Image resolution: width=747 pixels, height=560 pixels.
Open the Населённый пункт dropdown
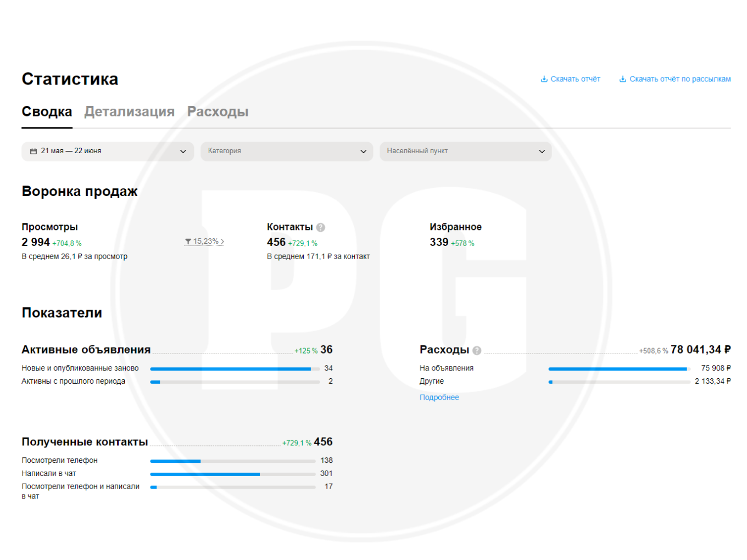(x=466, y=152)
